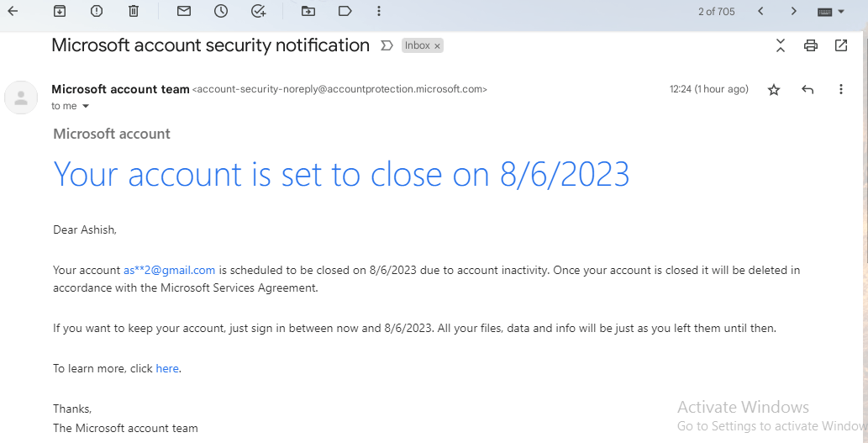
Task: Open the as**2@gmail.com email link
Action: click(169, 270)
